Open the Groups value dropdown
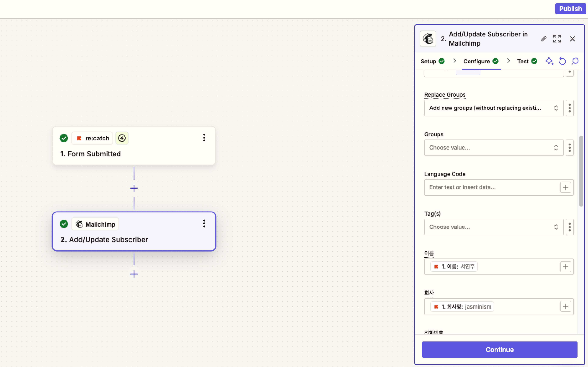The height and width of the screenshot is (367, 588). tap(494, 148)
